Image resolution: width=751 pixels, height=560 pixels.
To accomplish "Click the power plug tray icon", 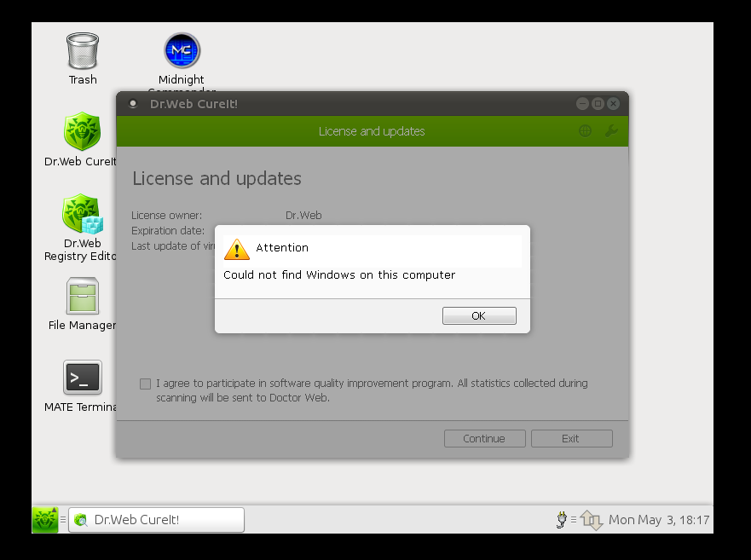I will [561, 520].
